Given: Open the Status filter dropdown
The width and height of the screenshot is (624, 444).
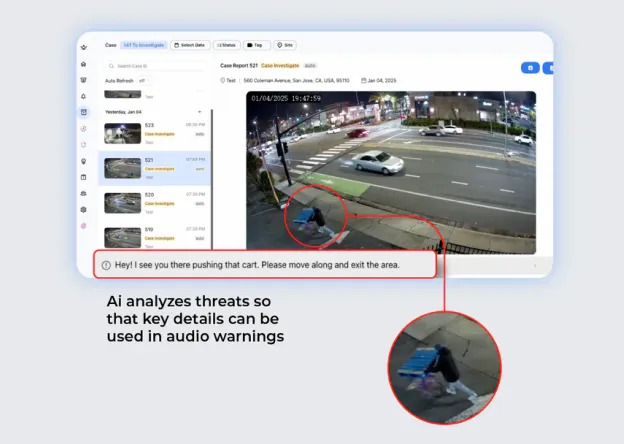Looking at the screenshot, I should [226, 45].
